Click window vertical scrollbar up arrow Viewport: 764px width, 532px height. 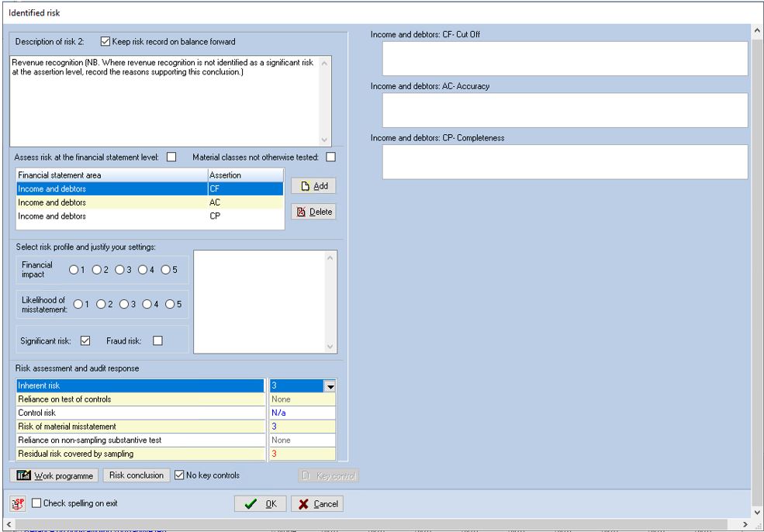pos(758,31)
